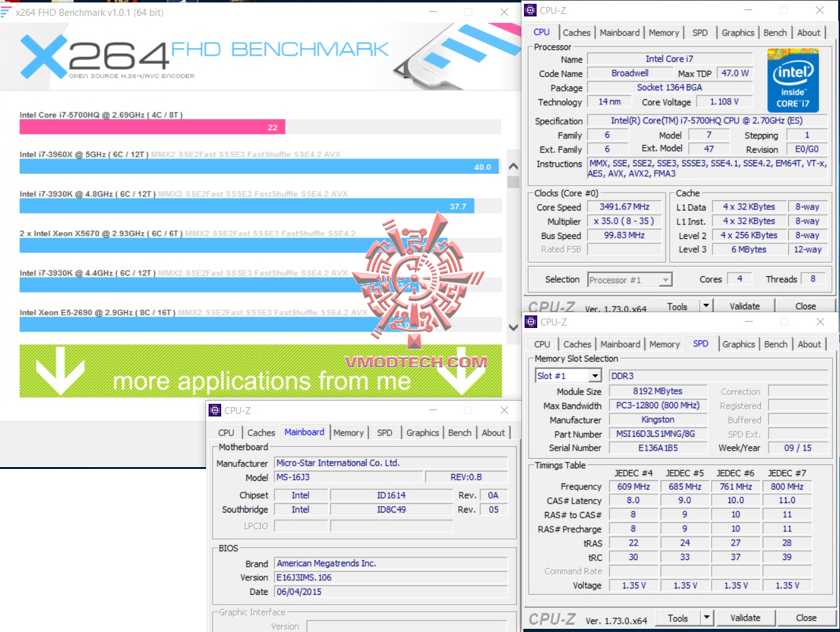The height and width of the screenshot is (632, 840).
Task: Select the CPU tab in the Motherboard CPU-Z window
Action: coord(226,432)
